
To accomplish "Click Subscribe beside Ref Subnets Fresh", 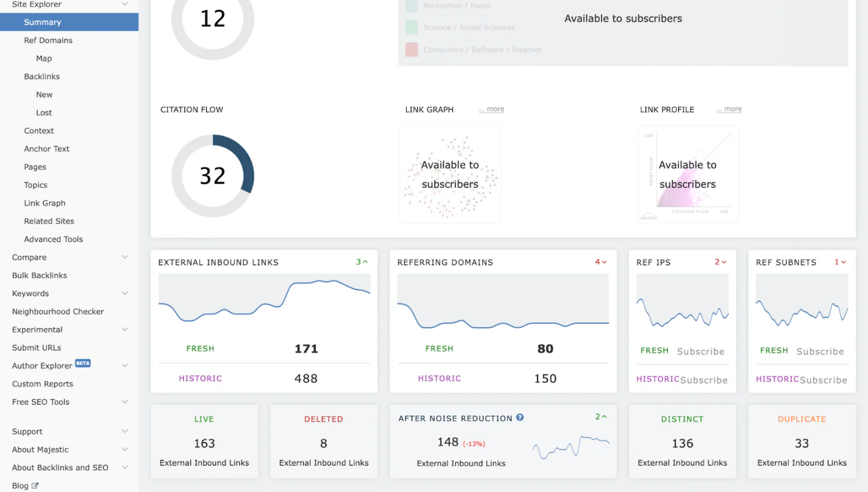I will click(x=820, y=352).
